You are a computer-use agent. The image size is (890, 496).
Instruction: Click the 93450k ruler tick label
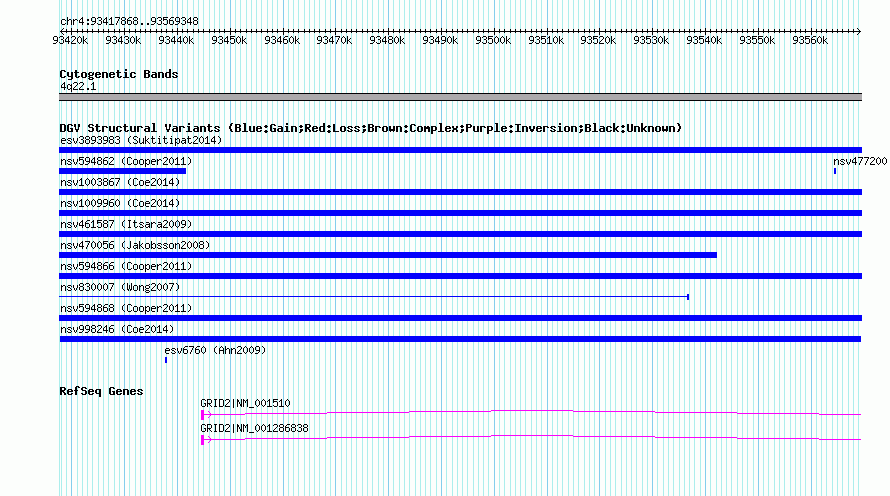click(x=229, y=40)
